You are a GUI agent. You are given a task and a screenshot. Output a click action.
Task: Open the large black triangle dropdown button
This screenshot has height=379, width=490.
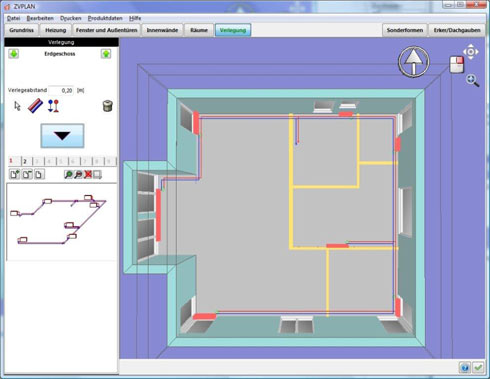point(62,136)
